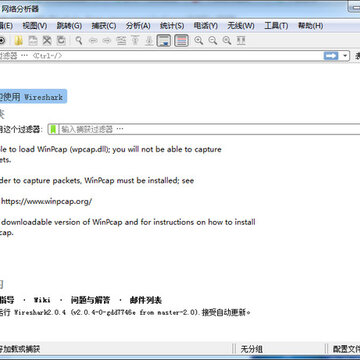
Task: Open the 视图(V) menu
Action: (x=35, y=26)
